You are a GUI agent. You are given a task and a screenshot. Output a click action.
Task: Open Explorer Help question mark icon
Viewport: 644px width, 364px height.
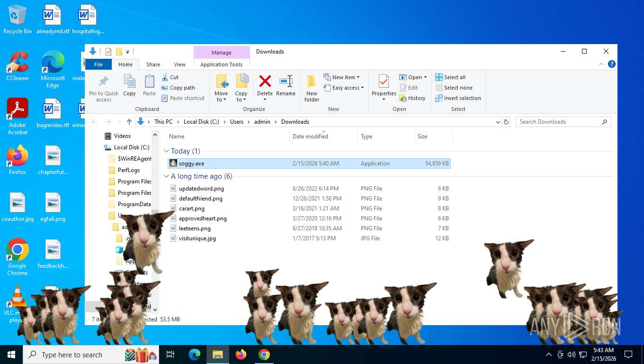pos(612,64)
